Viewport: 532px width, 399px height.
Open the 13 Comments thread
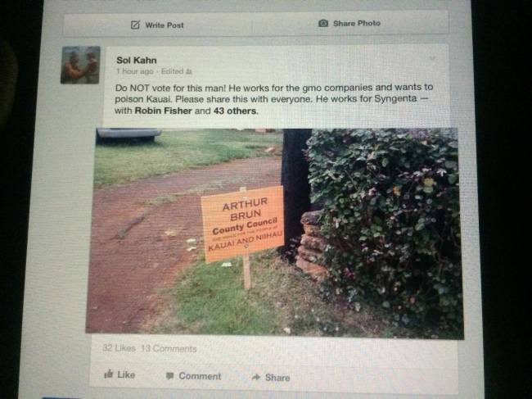tap(169, 348)
